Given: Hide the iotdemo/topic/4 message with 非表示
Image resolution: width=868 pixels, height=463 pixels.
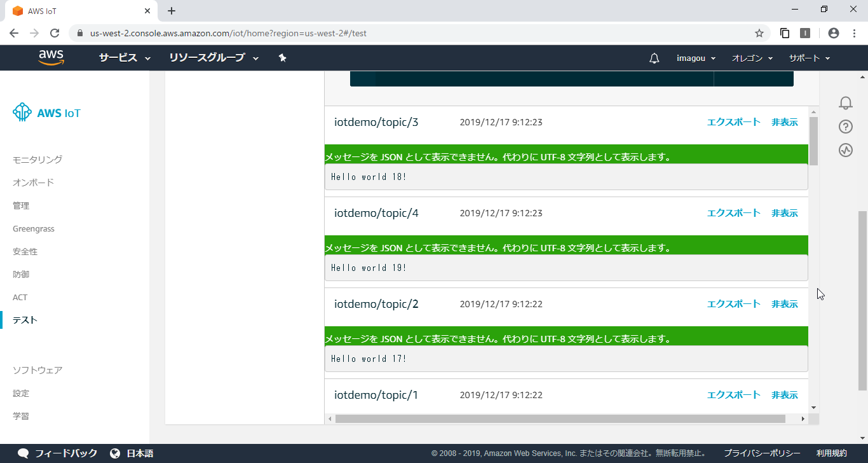Looking at the screenshot, I should click(x=784, y=212).
